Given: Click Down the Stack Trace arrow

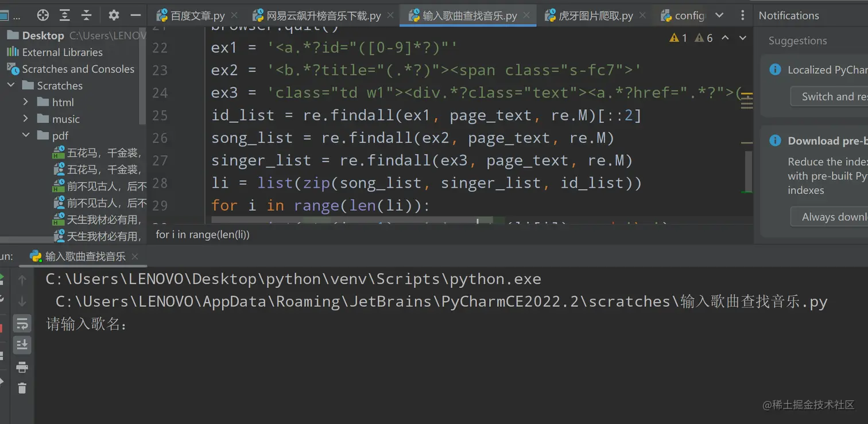Looking at the screenshot, I should coord(22,301).
